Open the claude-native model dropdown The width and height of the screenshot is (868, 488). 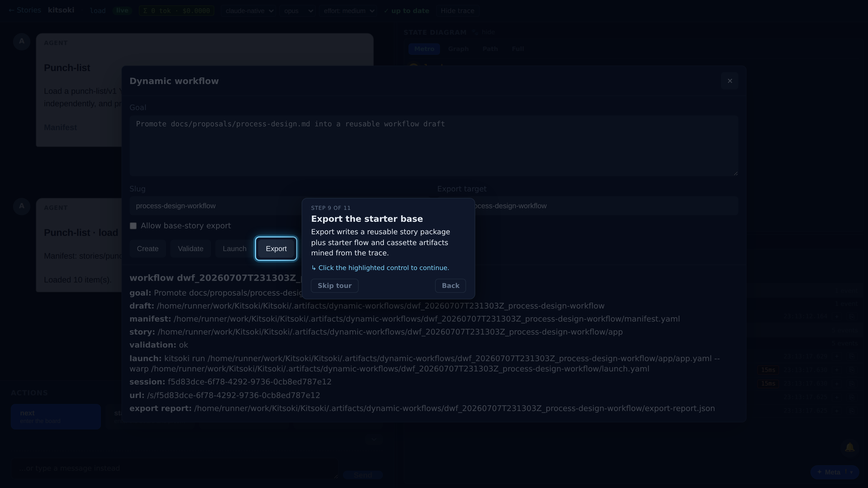point(249,11)
